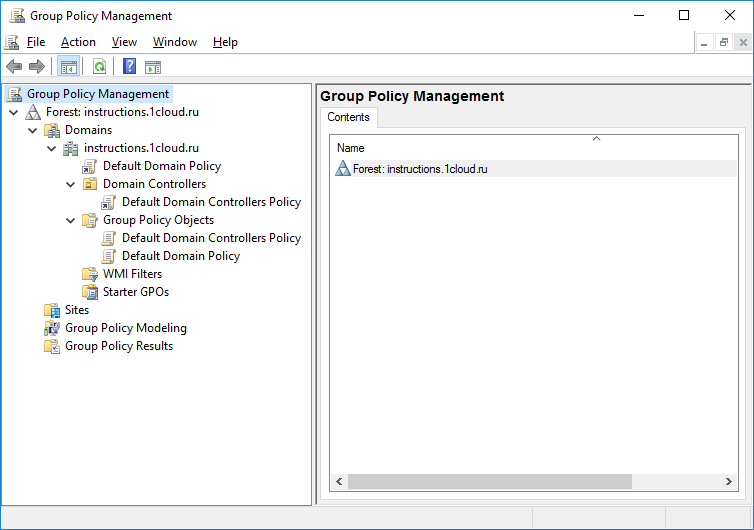Open the Action menu
Screen dimensions: 754x530
tap(78, 42)
